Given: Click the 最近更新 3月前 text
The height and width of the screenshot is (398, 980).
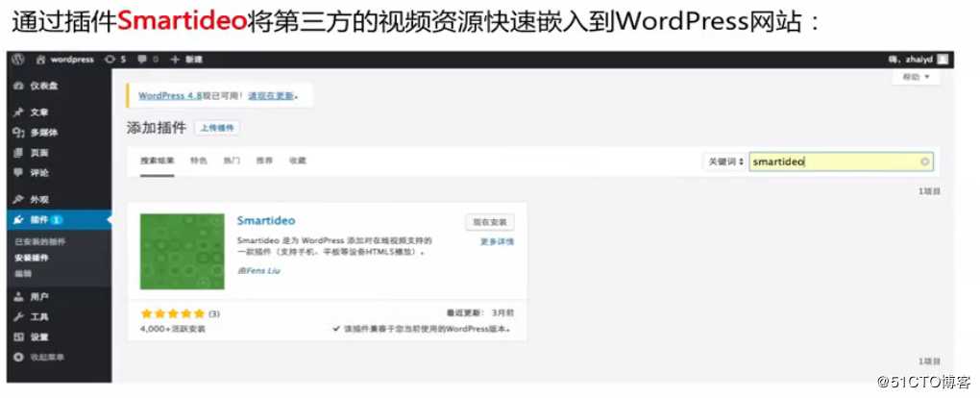Looking at the screenshot, I should [479, 312].
